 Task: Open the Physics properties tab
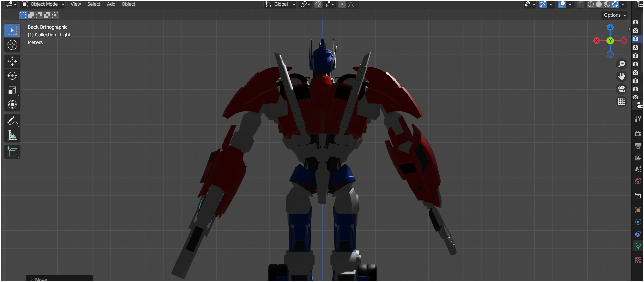coord(638,222)
